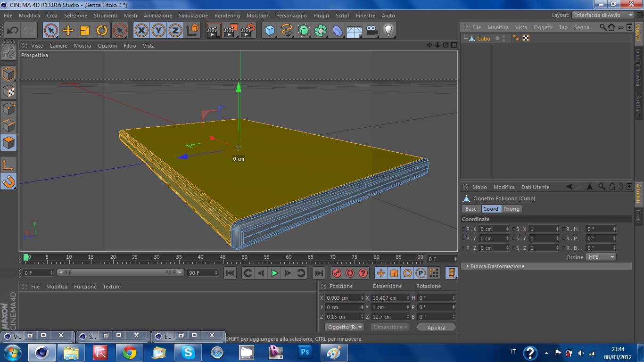The height and width of the screenshot is (362, 644).
Task: Expand the Blocca Trasformazione section
Action: click(497, 266)
